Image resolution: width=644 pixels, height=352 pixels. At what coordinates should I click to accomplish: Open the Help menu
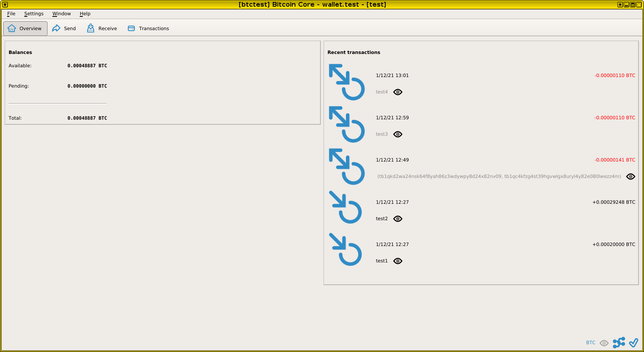point(85,14)
